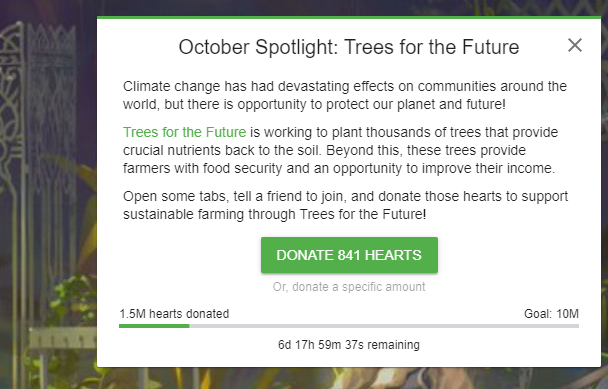608x389 pixels.
Task: Click the green filled part of the progress bar
Action: (x=154, y=326)
